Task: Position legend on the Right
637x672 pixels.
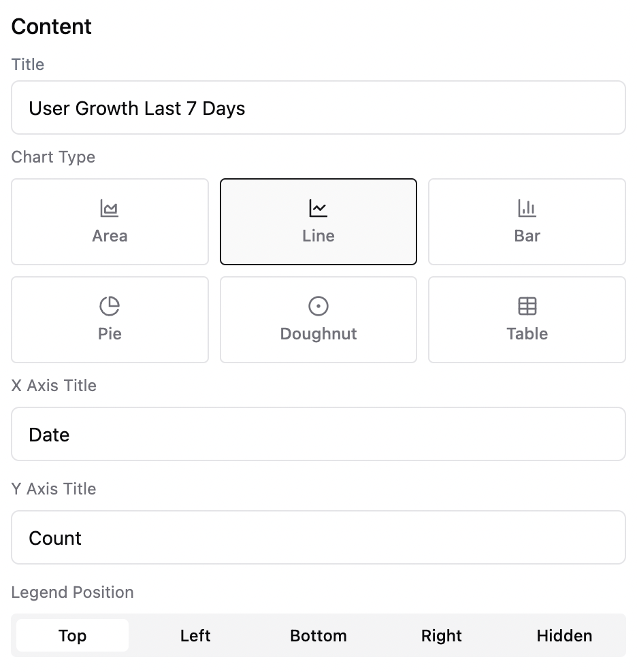Action: click(441, 635)
